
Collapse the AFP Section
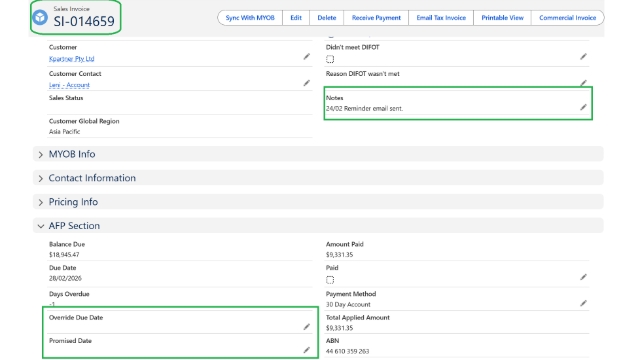click(x=318, y=226)
